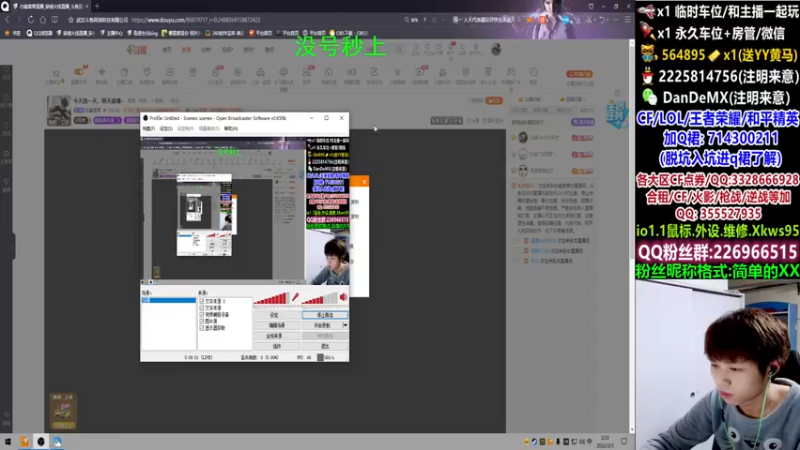Open the user avatar in the Douyu header
The height and width of the screenshot is (450, 800).
[496, 49]
